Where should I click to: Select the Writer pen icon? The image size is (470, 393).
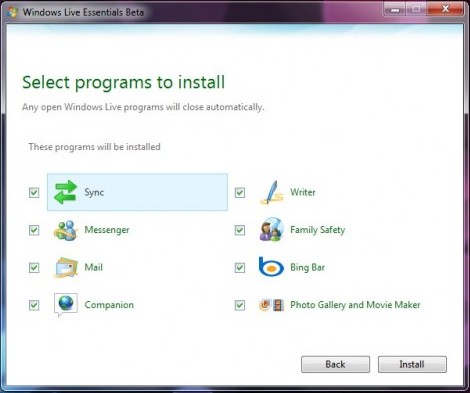272,192
